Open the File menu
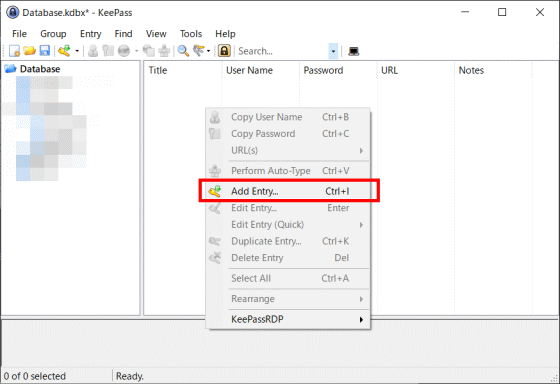 [x=19, y=34]
